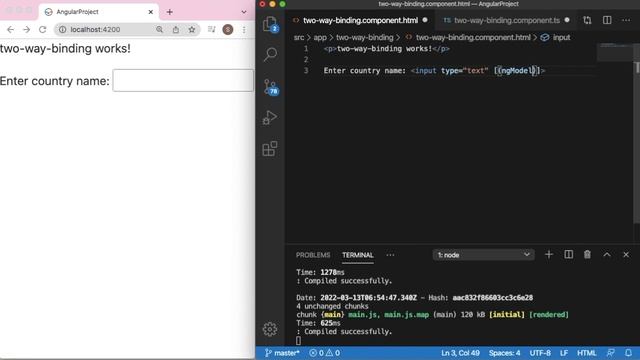Select the two-way-binding.component.html editor tab

click(x=360, y=20)
